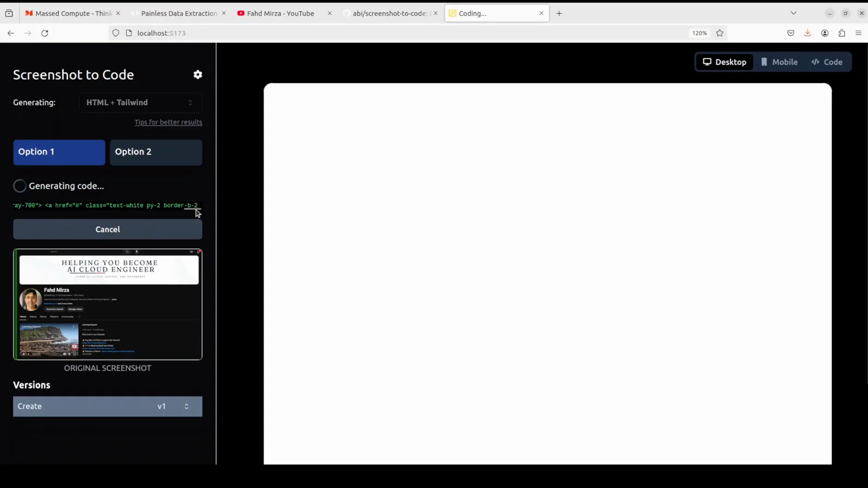
Task: Open a new tab with the plus icon
Action: pos(559,14)
